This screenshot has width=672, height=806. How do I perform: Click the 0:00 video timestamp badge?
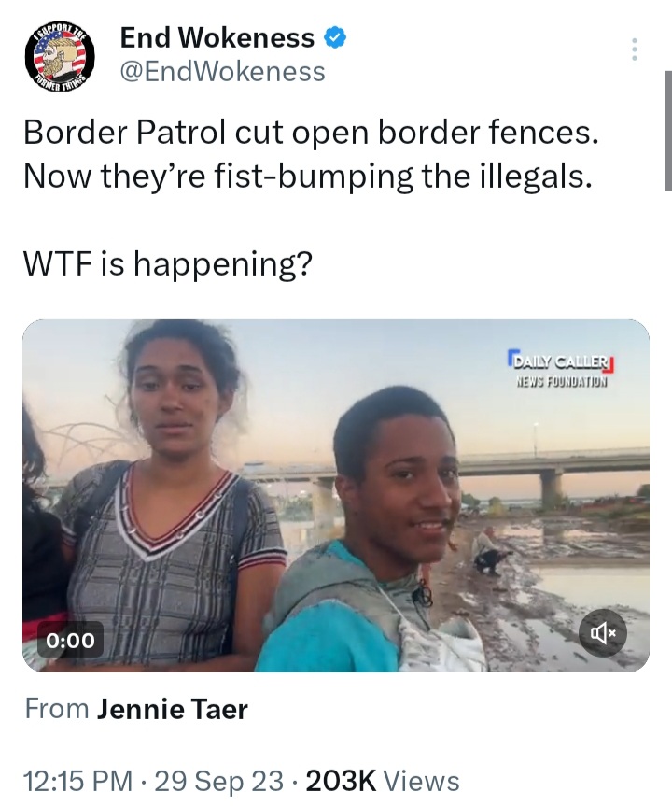click(x=70, y=641)
